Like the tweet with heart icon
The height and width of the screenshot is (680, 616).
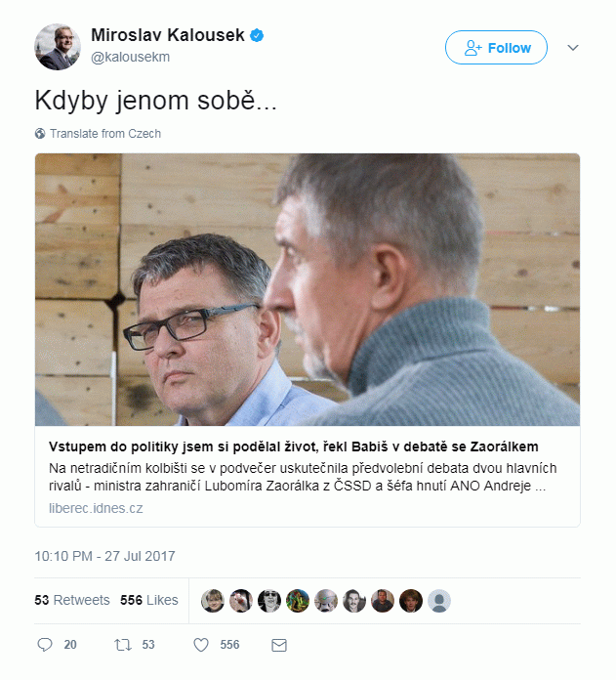(x=200, y=645)
